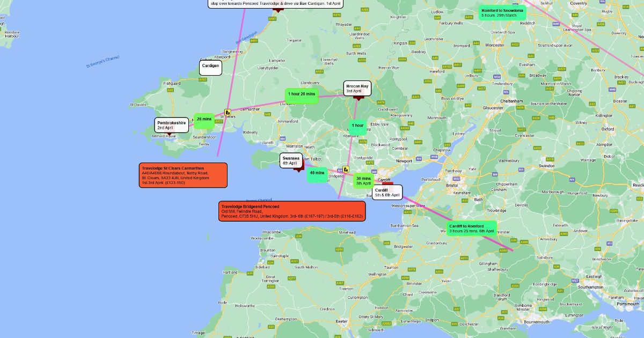
Task: Click the Salisbury city name
Action: [x=544, y=257]
